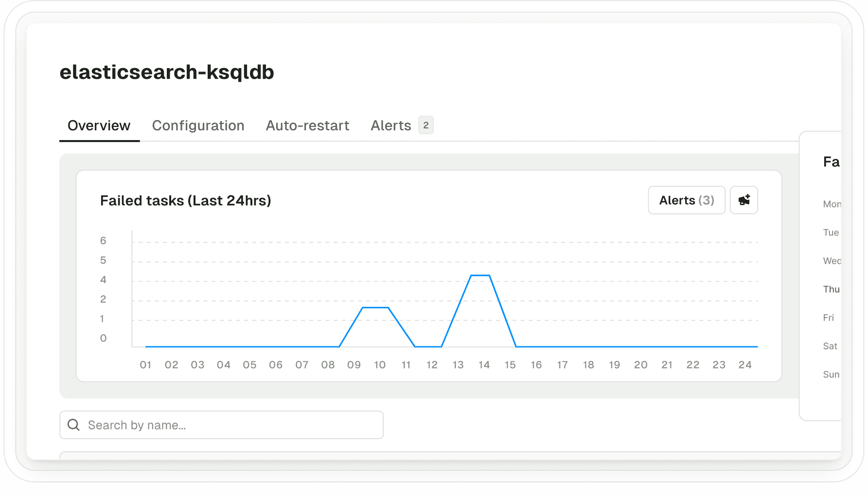Switch to the Configuration tab
Screen dimensions: 868x498
[198, 125]
